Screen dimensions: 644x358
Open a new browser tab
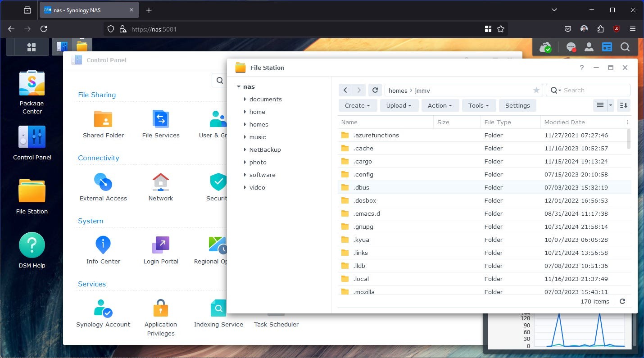point(149,10)
